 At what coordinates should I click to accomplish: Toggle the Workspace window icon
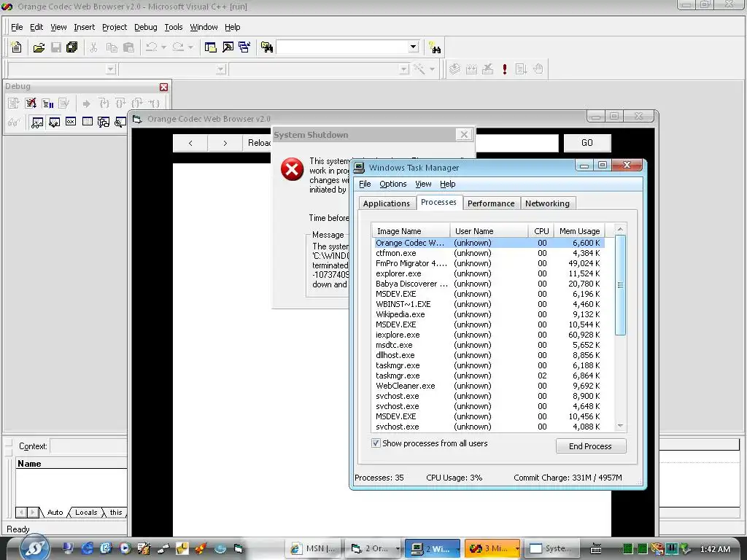point(210,47)
